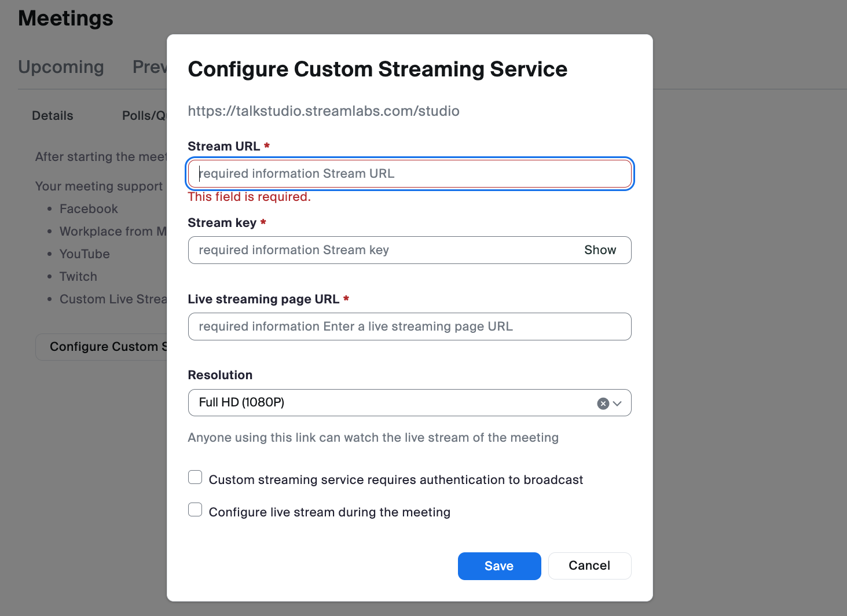This screenshot has width=847, height=616.
Task: Enable authentication to broadcast checkbox
Action: click(195, 477)
